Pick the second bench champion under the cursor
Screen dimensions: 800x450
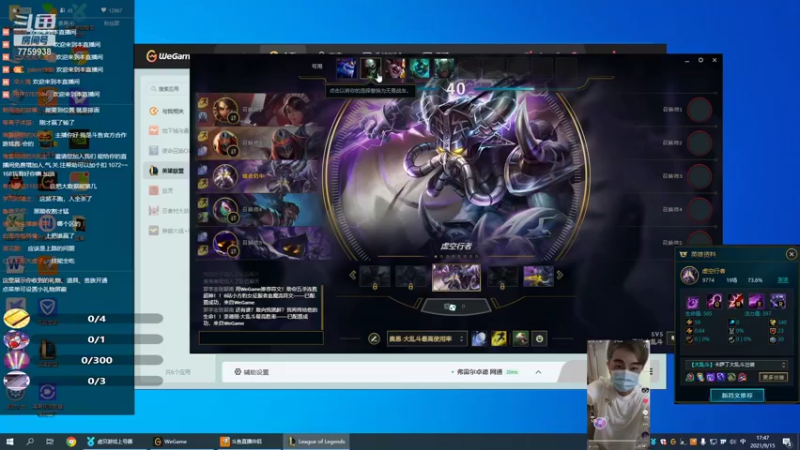(x=371, y=68)
